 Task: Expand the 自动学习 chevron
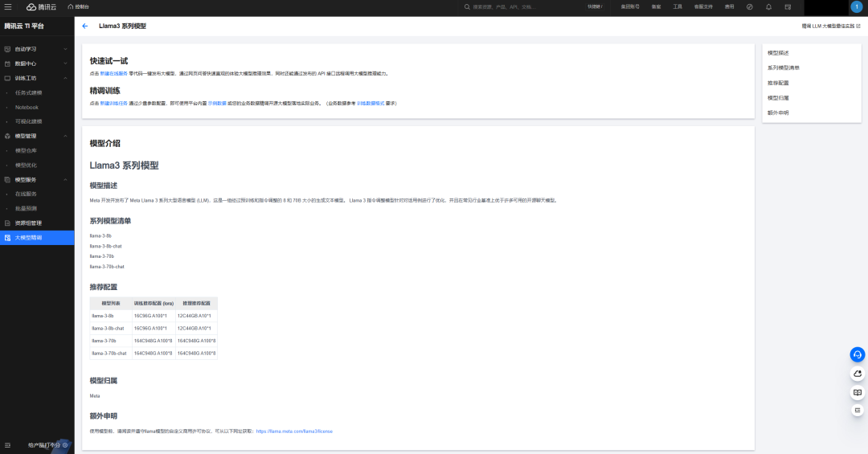click(65, 49)
